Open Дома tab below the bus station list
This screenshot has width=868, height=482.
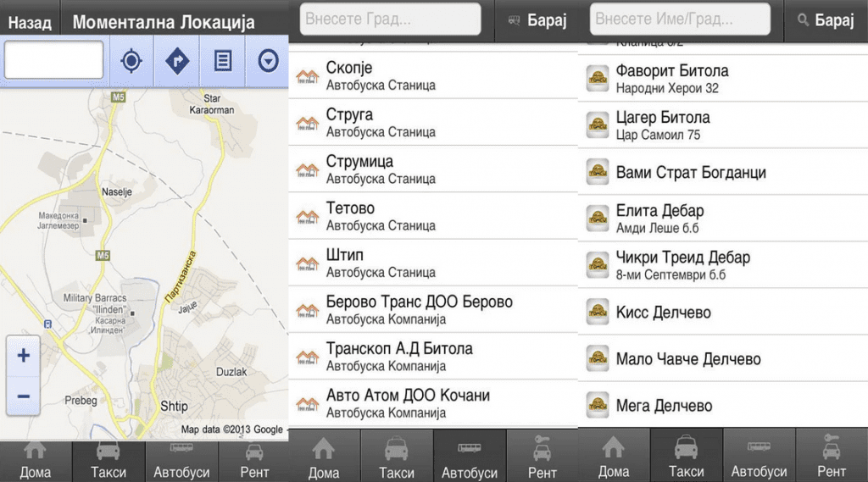[324, 460]
